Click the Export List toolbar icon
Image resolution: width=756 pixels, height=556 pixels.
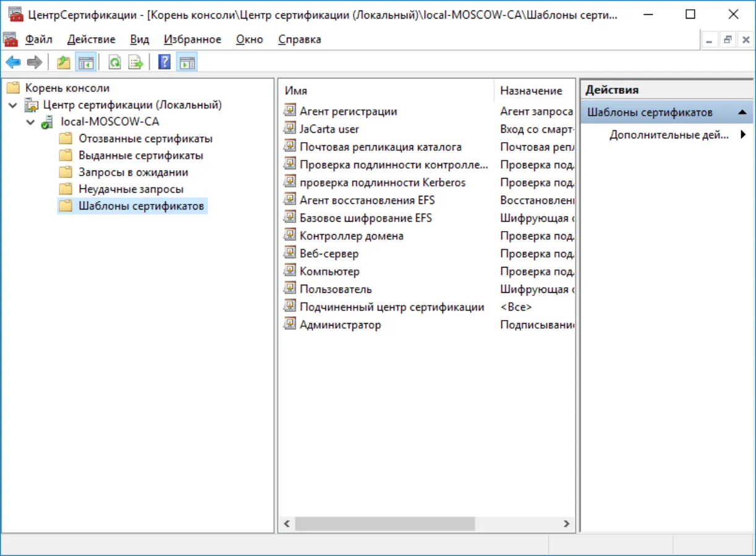tap(136, 62)
